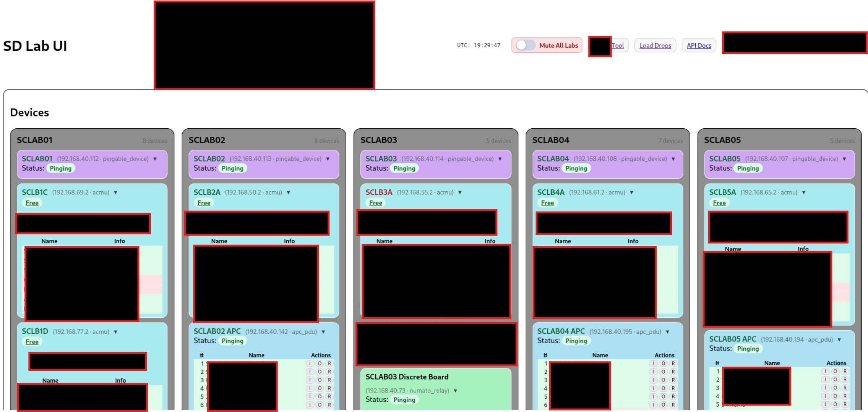
Task: Expand the SCLB3A device dropdown
Action: 460,192
